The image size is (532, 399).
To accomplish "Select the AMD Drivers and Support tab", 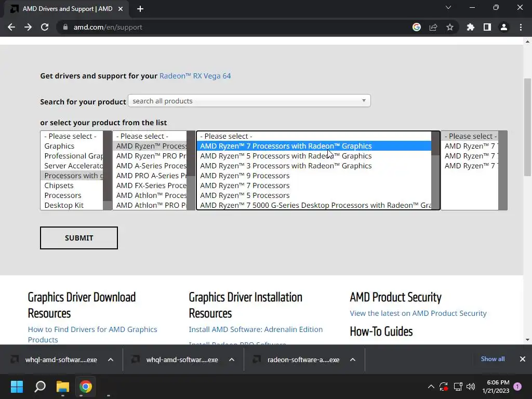I will point(67,9).
